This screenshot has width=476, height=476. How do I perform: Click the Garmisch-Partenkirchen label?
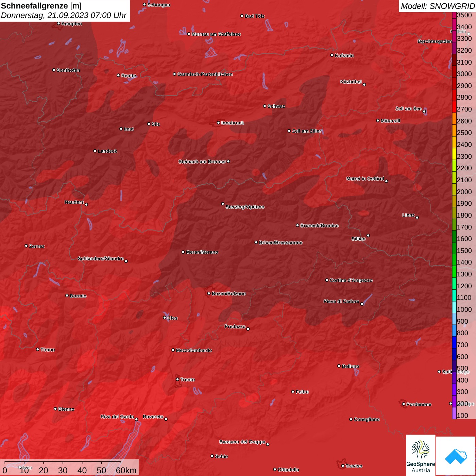pos(205,74)
